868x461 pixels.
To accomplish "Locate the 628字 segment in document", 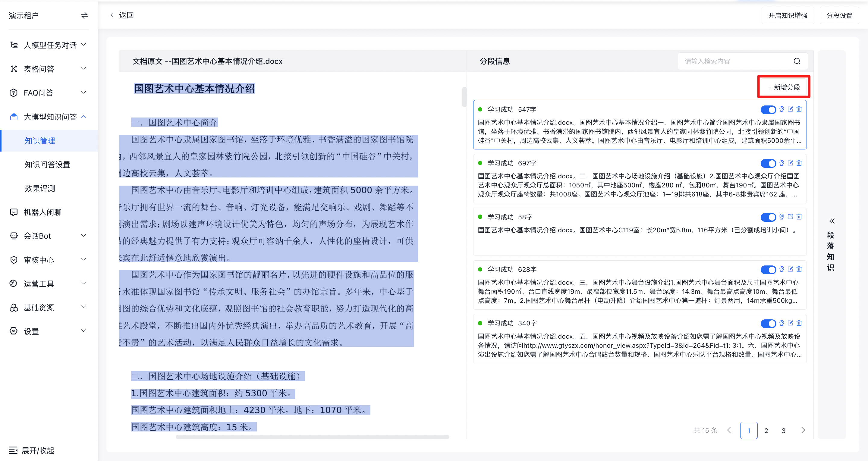I will [782, 269].
